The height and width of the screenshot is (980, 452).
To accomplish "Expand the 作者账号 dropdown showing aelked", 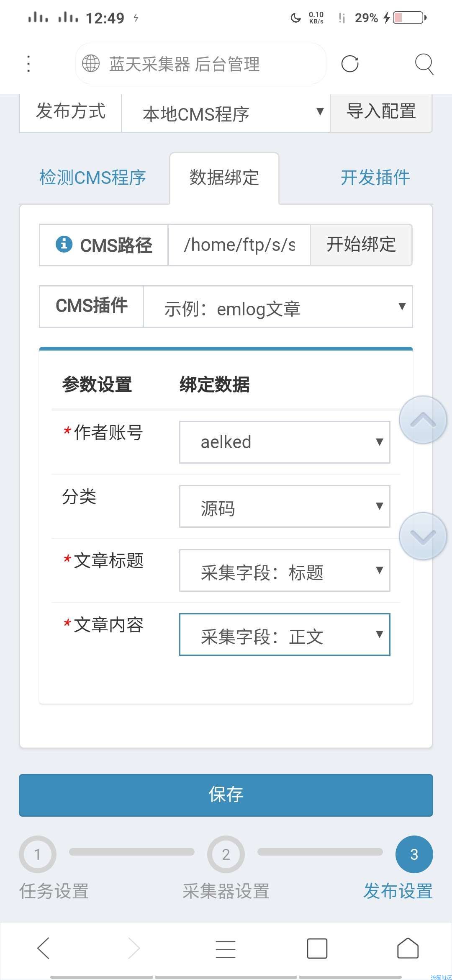I will point(285,442).
